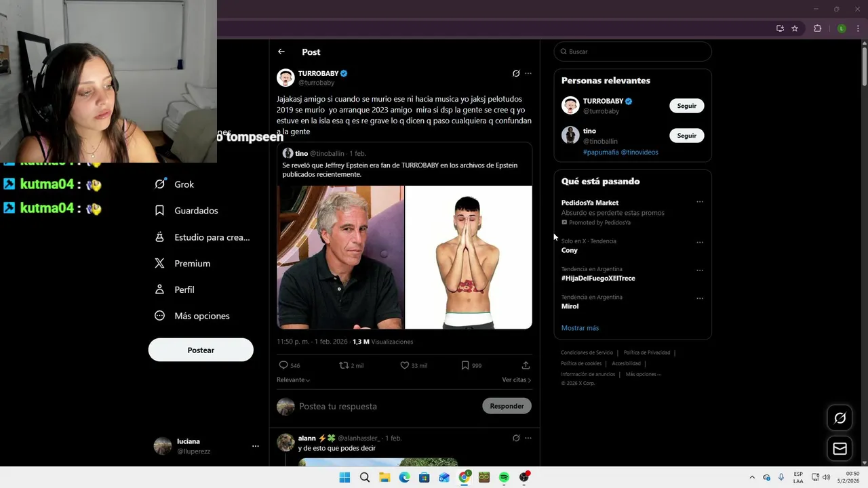Open Más opciones in the sidebar
Image resolution: width=868 pixels, height=488 pixels.
192,316
